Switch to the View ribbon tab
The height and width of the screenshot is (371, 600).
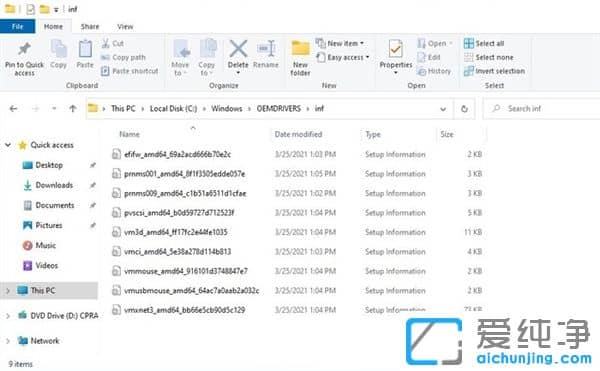coord(125,26)
